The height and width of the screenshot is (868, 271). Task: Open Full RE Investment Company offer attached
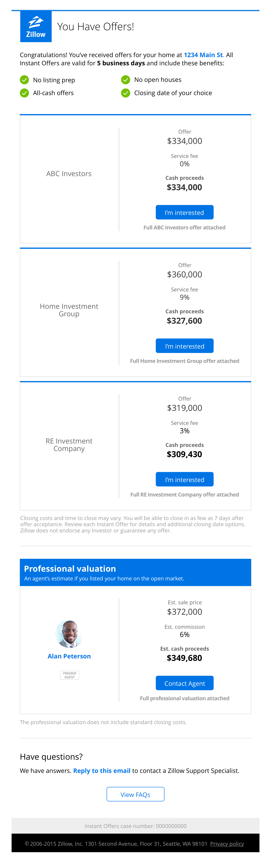[184, 494]
